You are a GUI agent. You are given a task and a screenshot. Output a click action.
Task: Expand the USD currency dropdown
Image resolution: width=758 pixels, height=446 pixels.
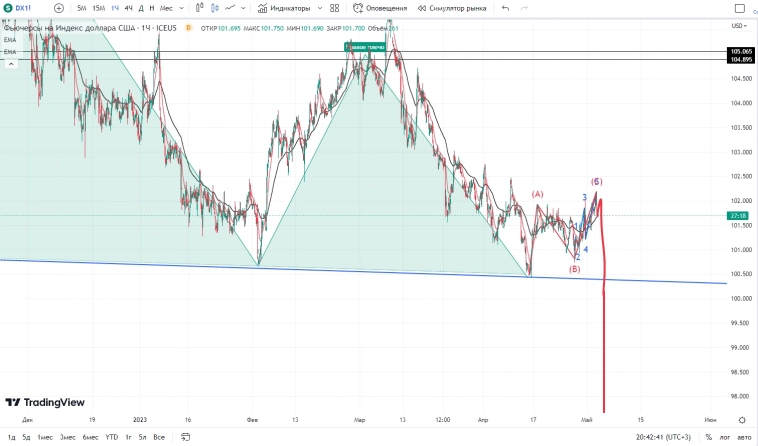coord(739,25)
